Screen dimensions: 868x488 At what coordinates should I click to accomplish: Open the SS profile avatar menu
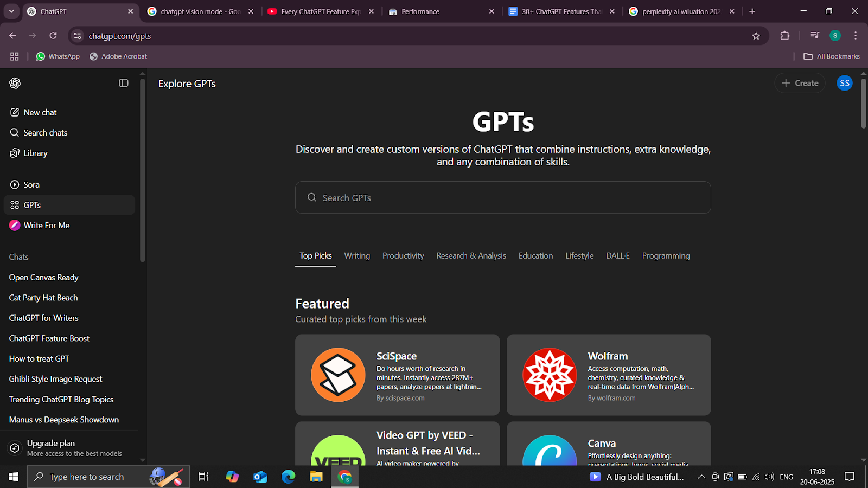pos(845,83)
